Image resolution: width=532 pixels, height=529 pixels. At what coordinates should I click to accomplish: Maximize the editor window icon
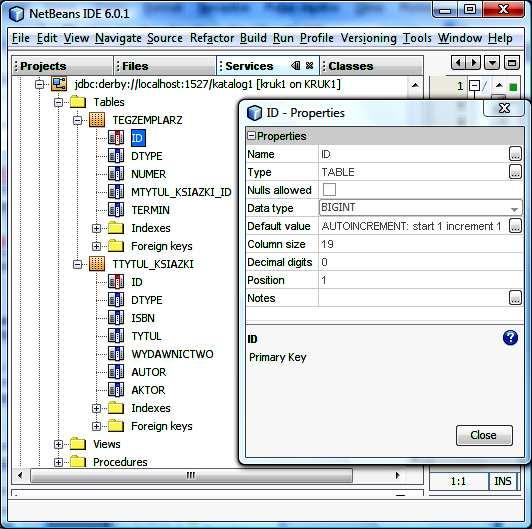512,63
